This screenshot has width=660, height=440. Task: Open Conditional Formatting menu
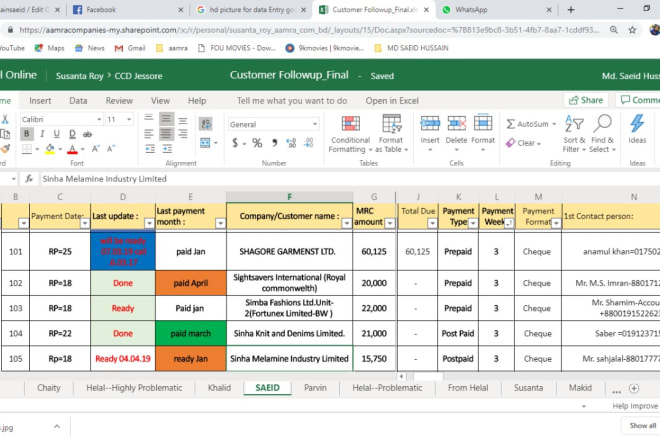click(350, 134)
